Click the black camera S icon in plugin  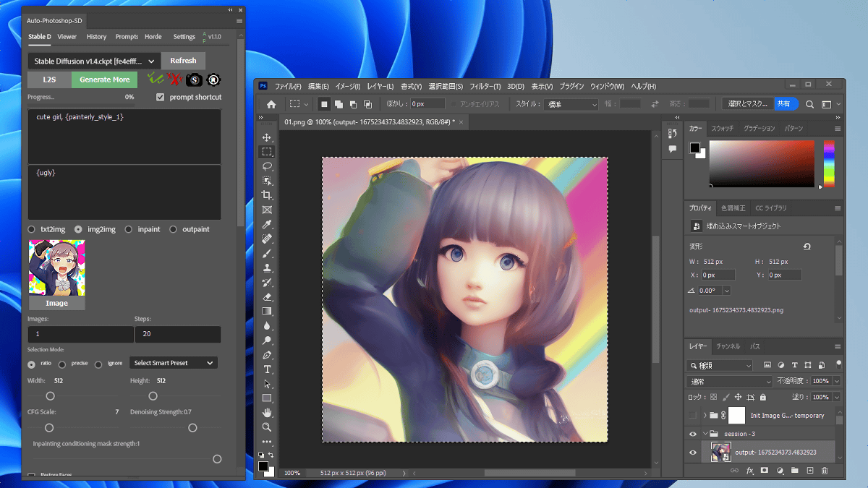tap(194, 80)
